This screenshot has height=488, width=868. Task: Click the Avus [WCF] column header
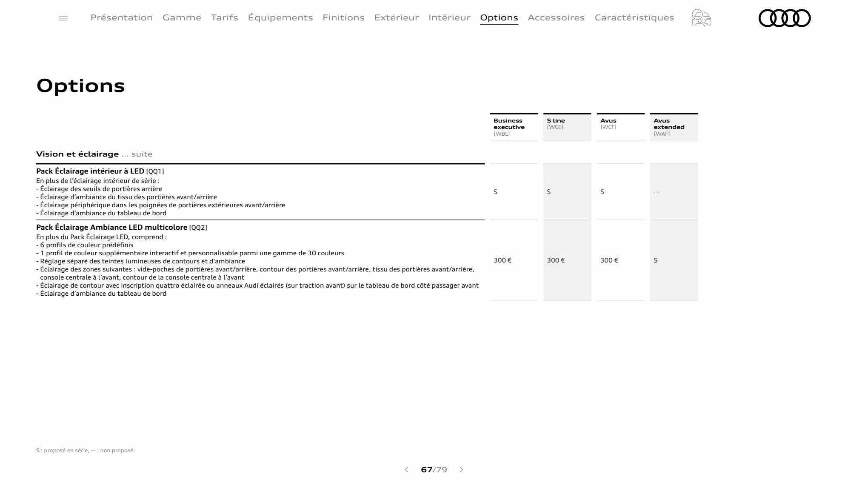click(621, 127)
